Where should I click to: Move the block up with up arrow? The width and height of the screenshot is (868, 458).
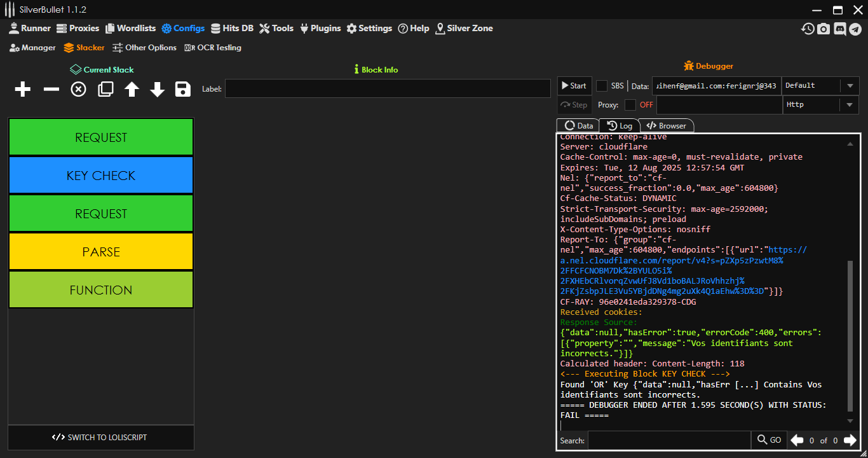point(132,89)
